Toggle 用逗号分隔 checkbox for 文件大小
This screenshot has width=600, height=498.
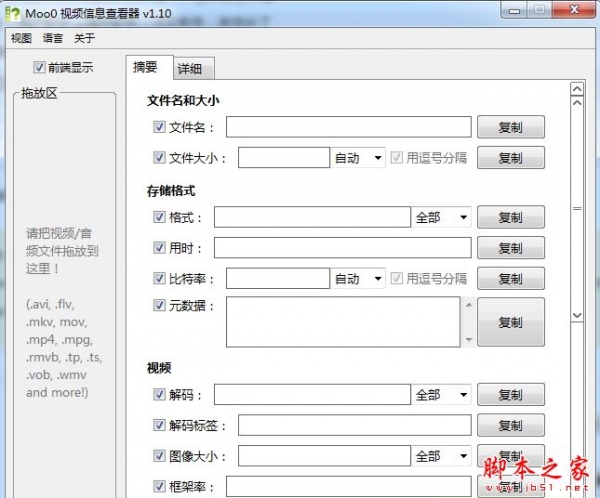coord(396,157)
